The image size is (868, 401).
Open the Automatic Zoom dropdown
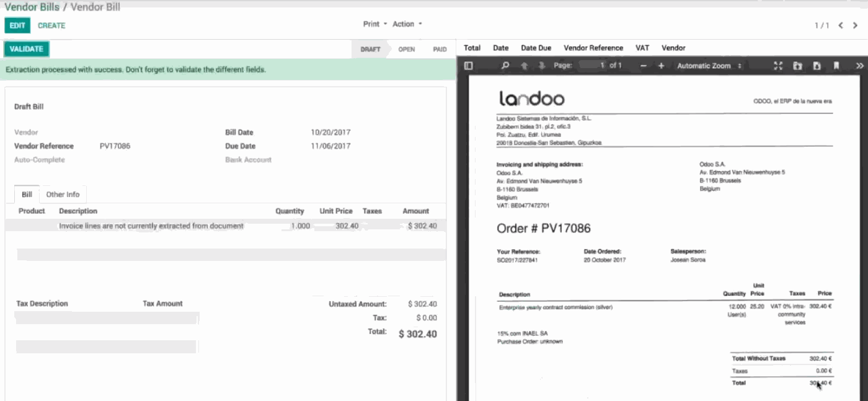coord(709,66)
